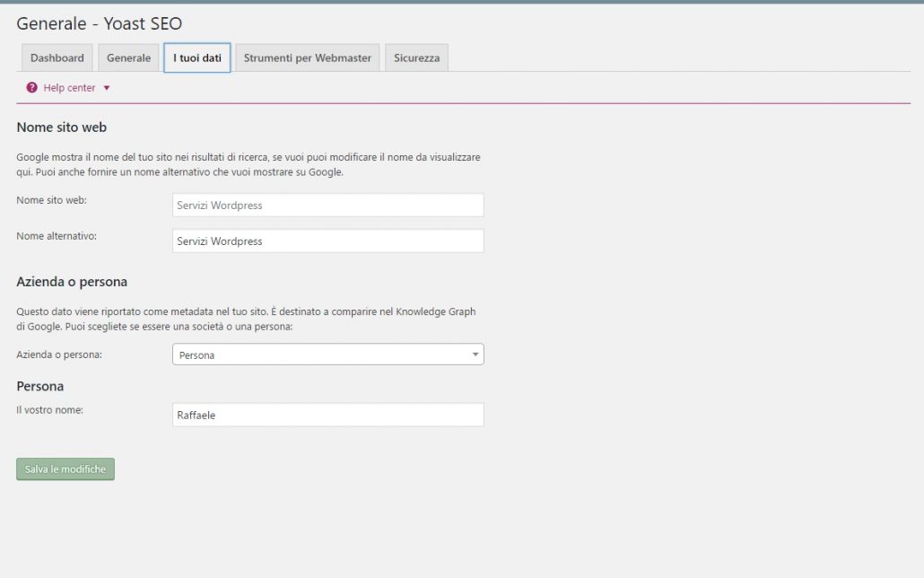Viewport: 924px width, 578px height.
Task: Open the Help center link
Action: point(69,88)
